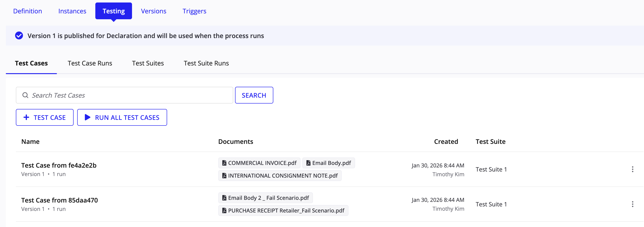
Task: Click PDF icon on INTERNATIONAL CONSIGNMENT NOTE.pdf chip
Action: [x=224, y=176]
